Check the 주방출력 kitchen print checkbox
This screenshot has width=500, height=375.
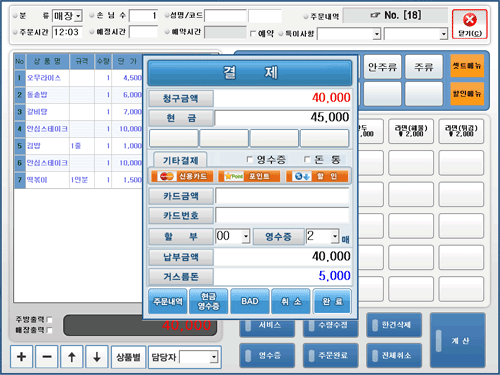point(49,320)
